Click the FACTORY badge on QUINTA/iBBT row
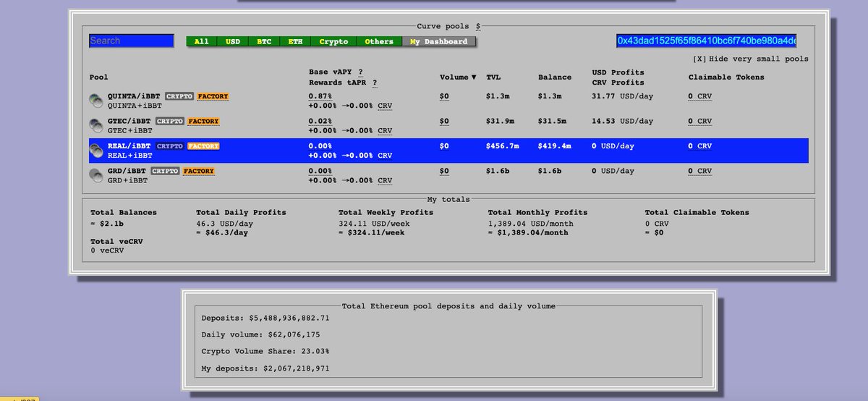 click(x=213, y=96)
